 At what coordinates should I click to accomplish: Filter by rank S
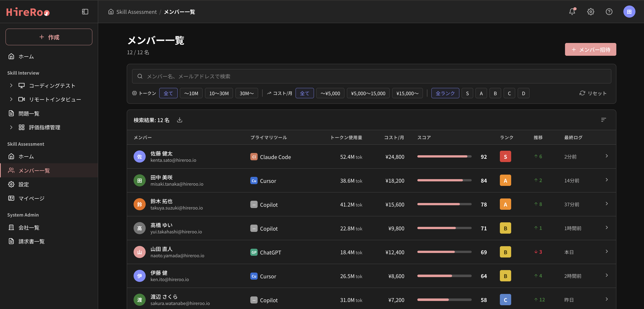point(467,93)
